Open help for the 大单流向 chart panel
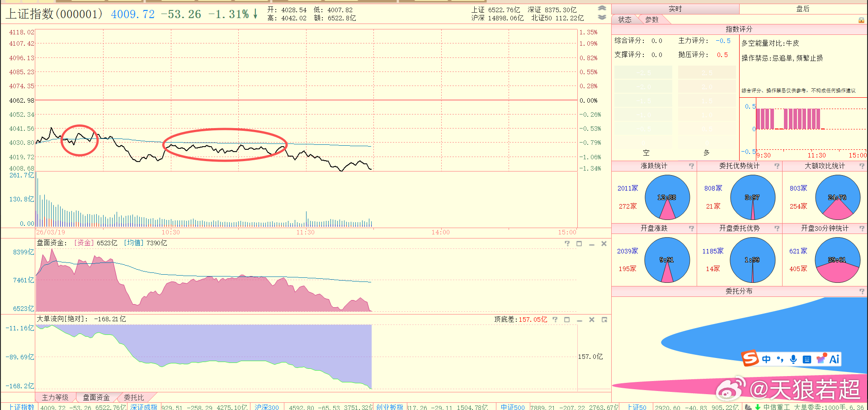Viewport: 868px width, 410px height. point(555,319)
